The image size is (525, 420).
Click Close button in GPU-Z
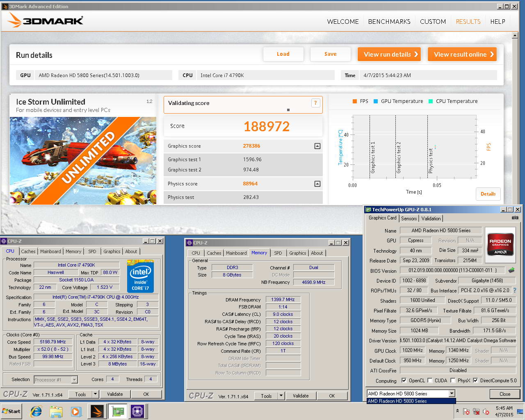pyautogui.click(x=505, y=394)
